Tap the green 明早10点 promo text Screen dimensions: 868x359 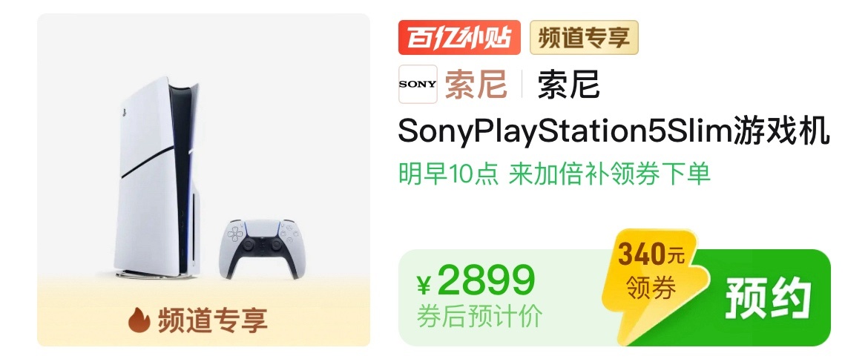(448, 174)
